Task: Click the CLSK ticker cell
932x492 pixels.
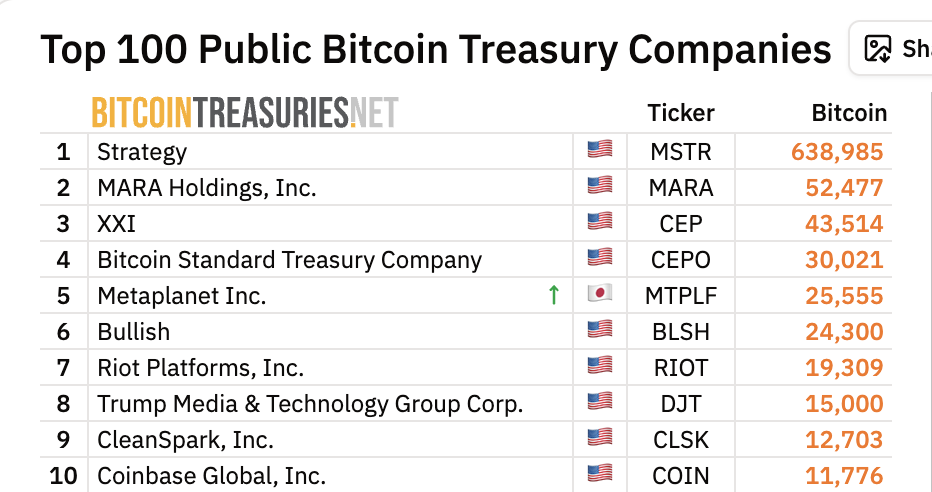Action: coord(681,440)
